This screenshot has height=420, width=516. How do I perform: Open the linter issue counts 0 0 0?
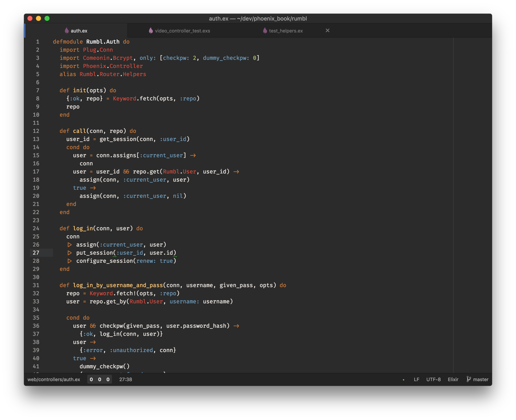(99, 379)
